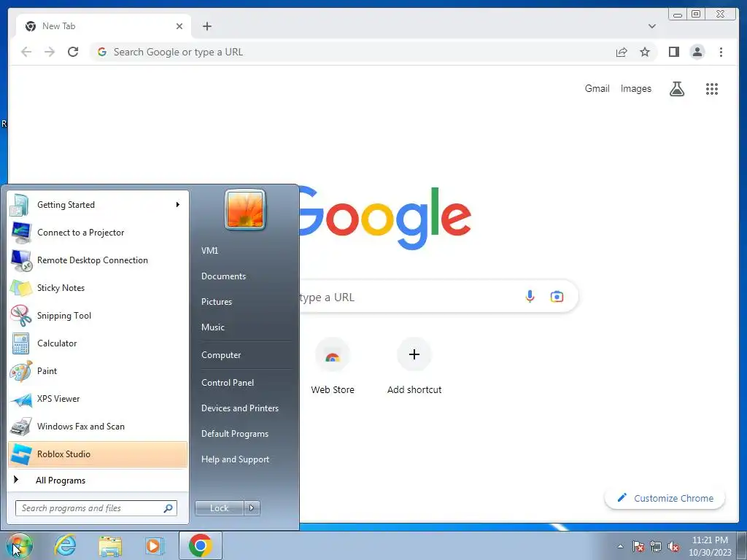This screenshot has width=747, height=560.
Task: Reload the page in Chrome
Action: click(73, 52)
